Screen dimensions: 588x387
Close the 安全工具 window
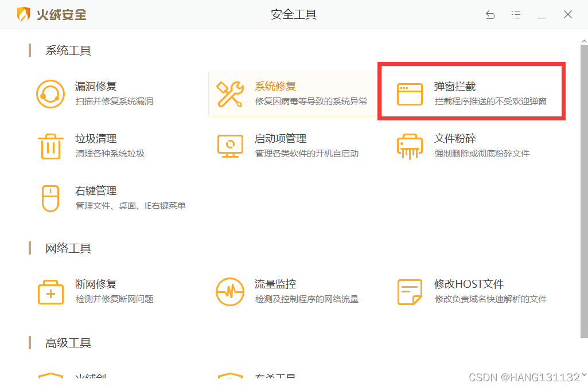[x=568, y=14]
